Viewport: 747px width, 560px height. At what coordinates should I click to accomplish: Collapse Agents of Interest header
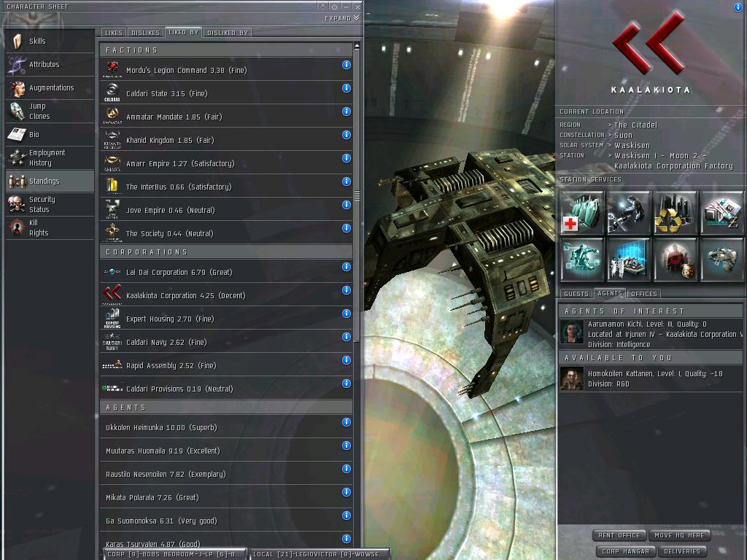650,311
